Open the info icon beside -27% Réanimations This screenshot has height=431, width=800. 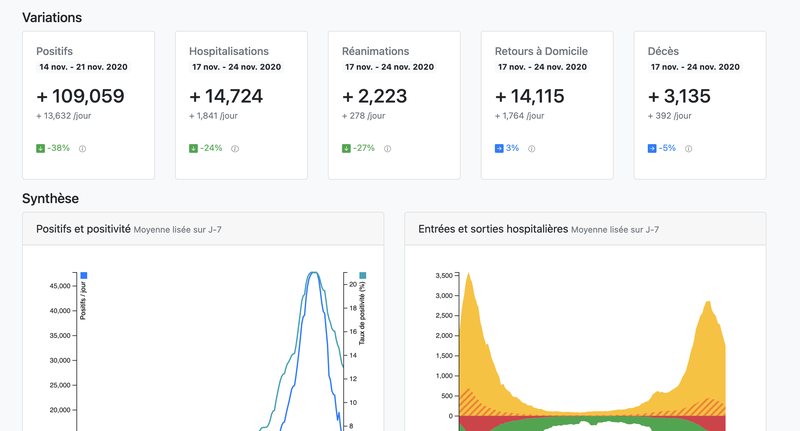pyautogui.click(x=387, y=149)
